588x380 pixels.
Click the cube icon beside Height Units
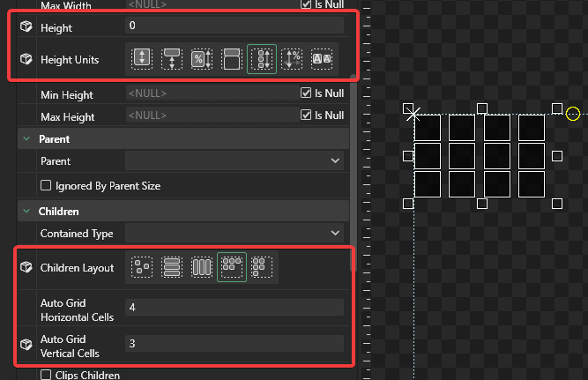pyautogui.click(x=26, y=60)
